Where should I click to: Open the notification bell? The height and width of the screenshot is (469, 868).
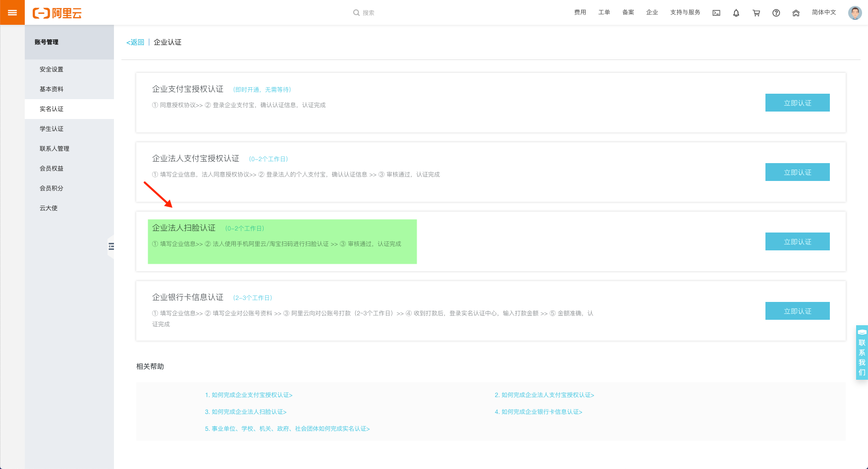pyautogui.click(x=736, y=13)
